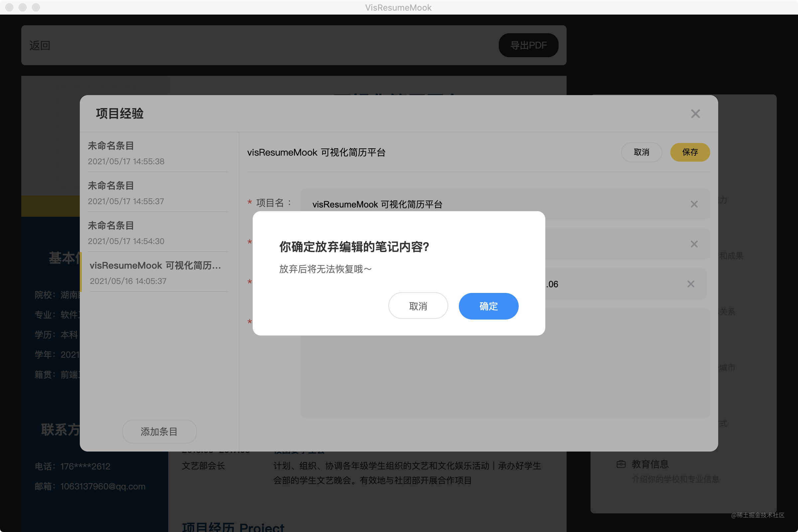Clear the second form field's X icon

(694, 244)
